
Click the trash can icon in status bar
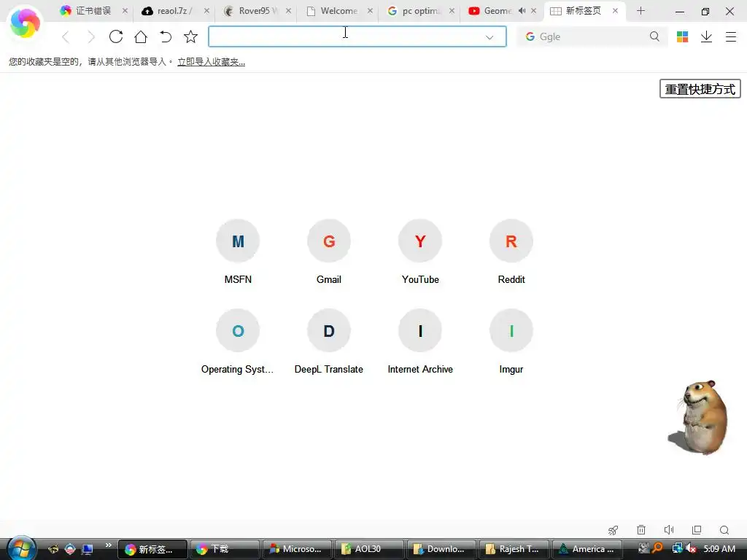click(641, 530)
